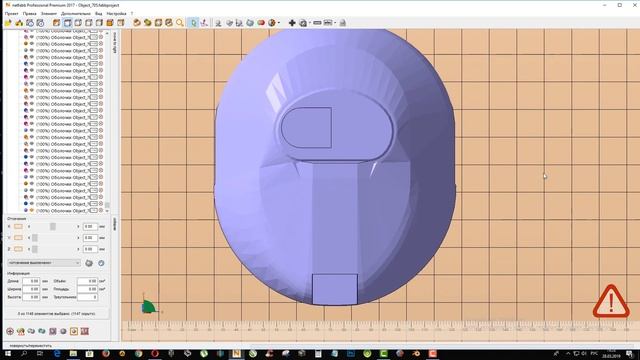Click the last toolbar icon on the right
Image resolution: width=640 pixels, height=360 pixels.
342,23
